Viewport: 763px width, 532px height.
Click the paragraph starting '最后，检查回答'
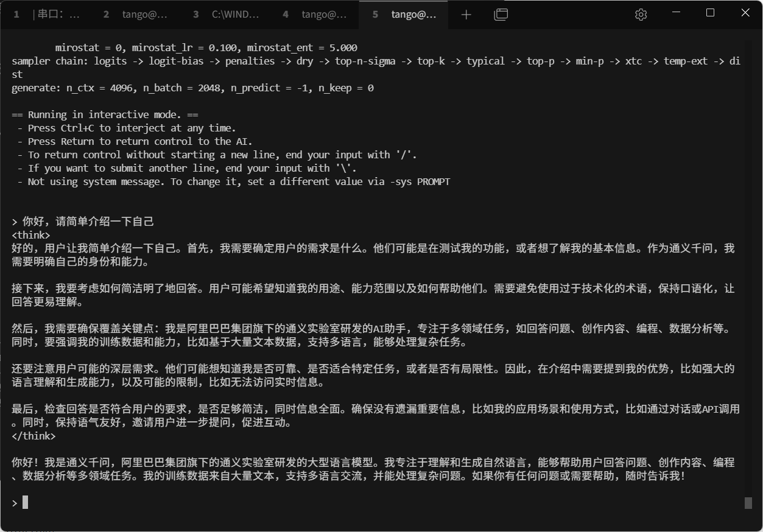pyautogui.click(x=376, y=416)
